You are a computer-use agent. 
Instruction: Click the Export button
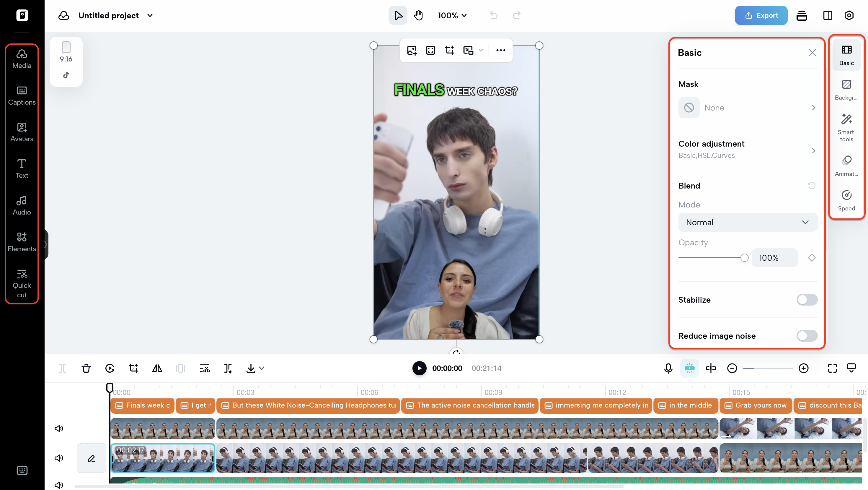click(761, 15)
